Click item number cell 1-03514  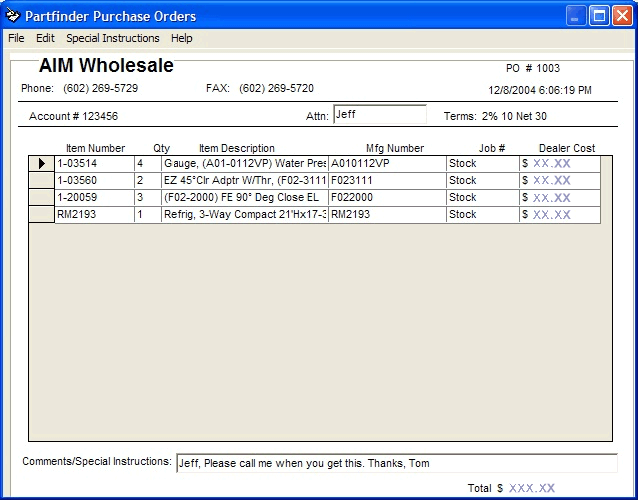(94, 164)
